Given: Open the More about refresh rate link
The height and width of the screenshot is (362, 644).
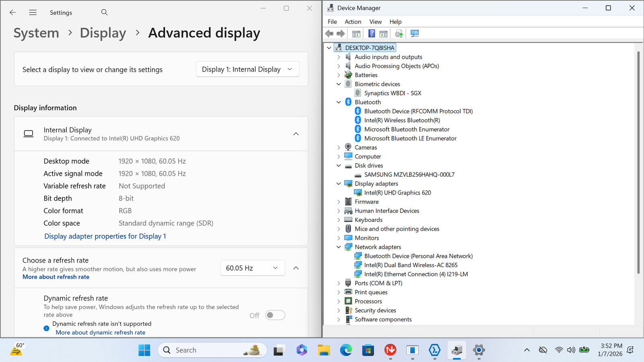Looking at the screenshot, I should [56, 277].
